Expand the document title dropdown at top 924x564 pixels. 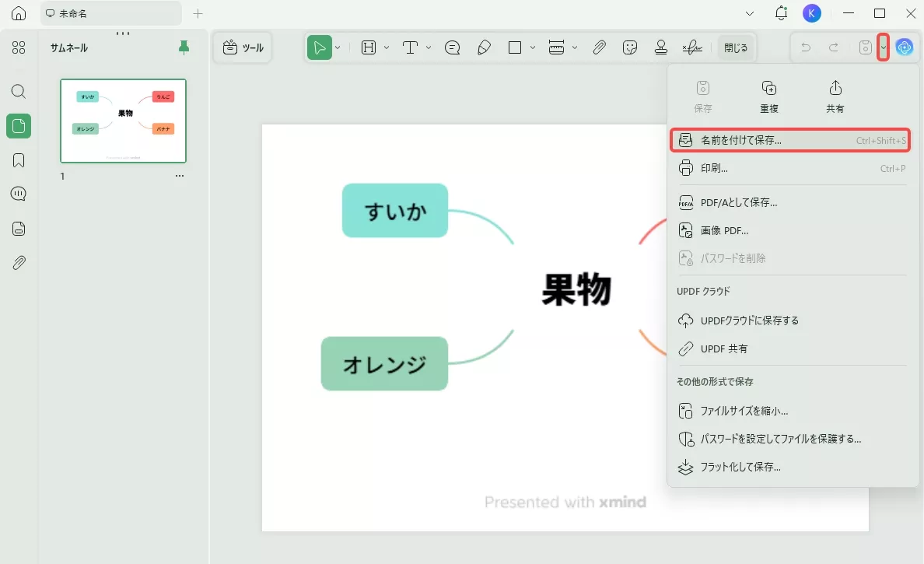(749, 13)
